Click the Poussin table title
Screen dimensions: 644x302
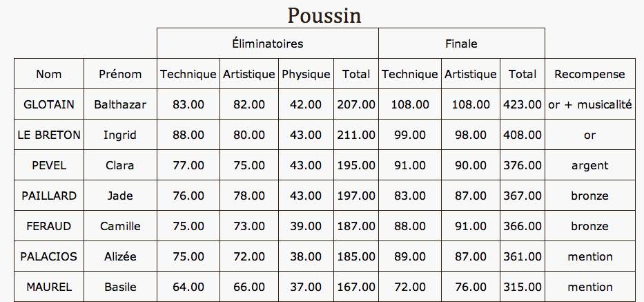pyautogui.click(x=324, y=16)
